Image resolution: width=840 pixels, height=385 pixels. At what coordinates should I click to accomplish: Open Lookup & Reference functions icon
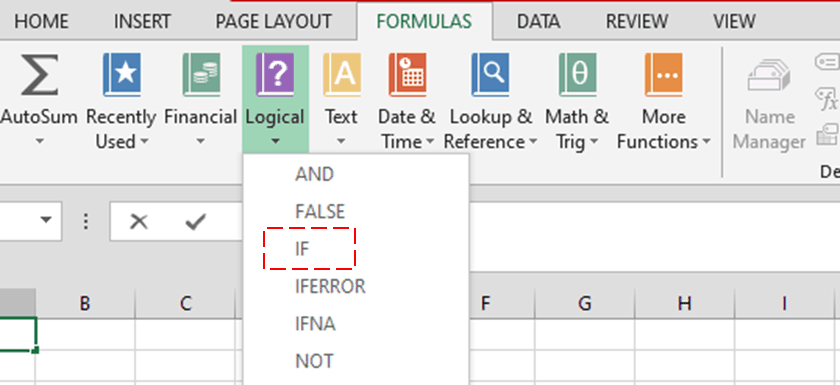[490, 75]
